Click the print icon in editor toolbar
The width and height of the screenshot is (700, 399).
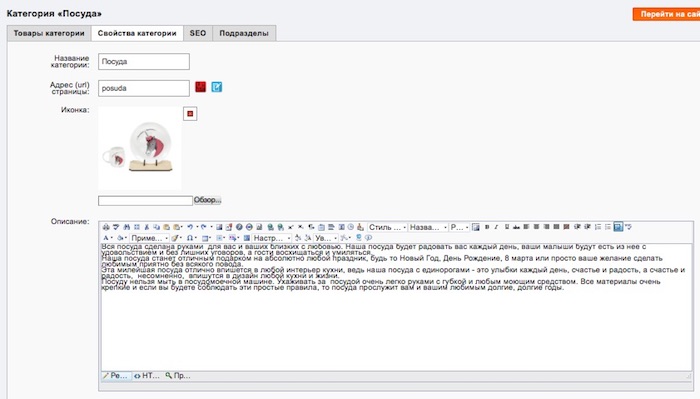(x=106, y=227)
